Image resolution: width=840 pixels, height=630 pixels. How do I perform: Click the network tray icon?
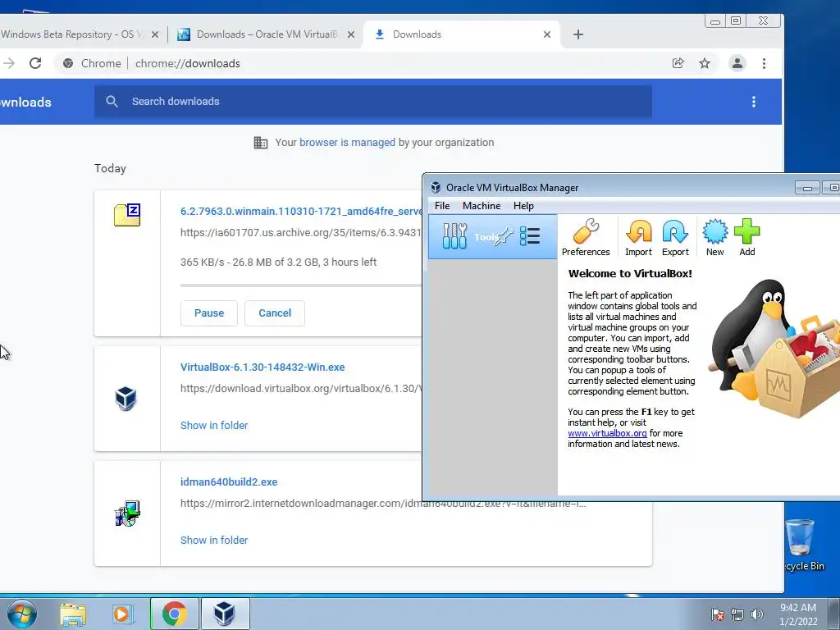(x=737, y=614)
